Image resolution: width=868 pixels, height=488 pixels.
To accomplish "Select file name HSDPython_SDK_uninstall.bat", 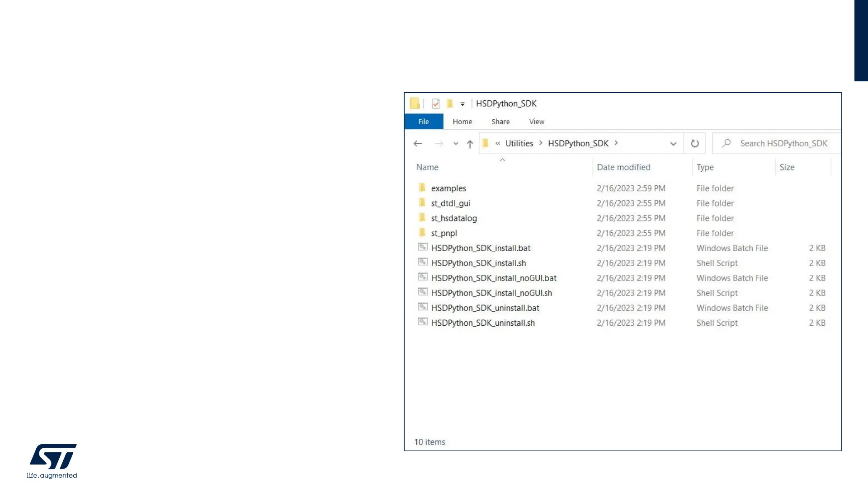I will (x=485, y=308).
